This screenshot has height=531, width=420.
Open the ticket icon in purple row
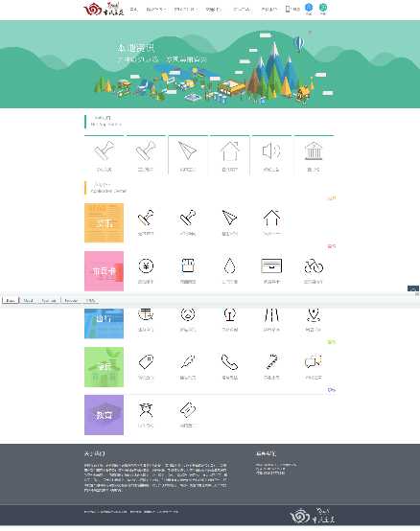pos(188,410)
